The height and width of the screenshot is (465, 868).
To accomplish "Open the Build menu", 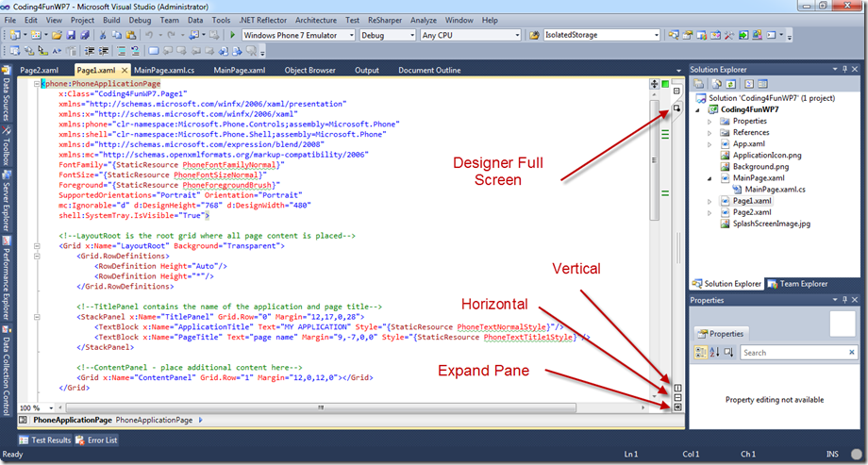I will 111,20.
